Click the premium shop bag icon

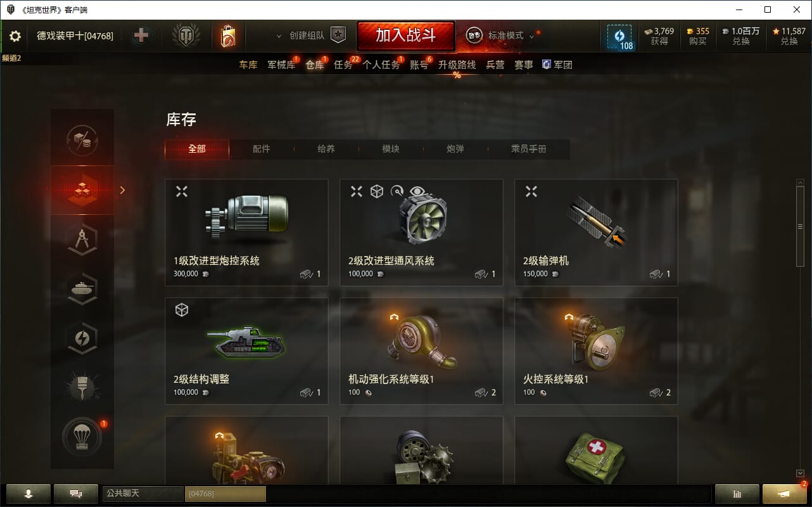227,36
